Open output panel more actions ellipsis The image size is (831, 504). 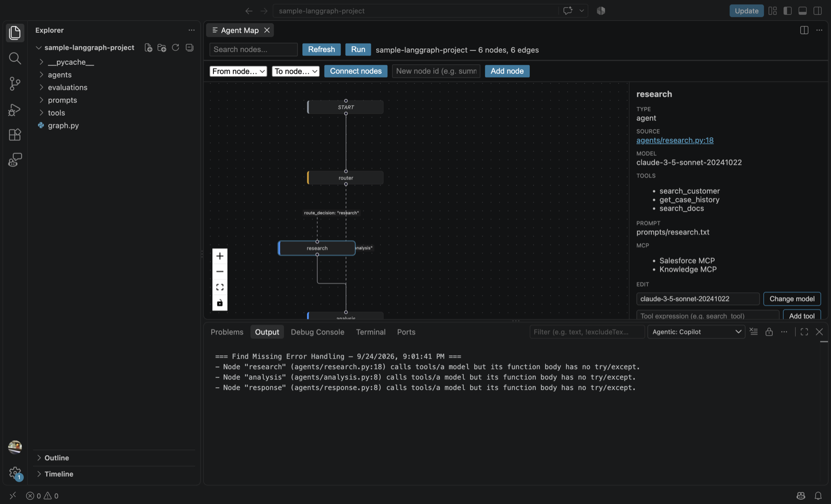coord(784,332)
